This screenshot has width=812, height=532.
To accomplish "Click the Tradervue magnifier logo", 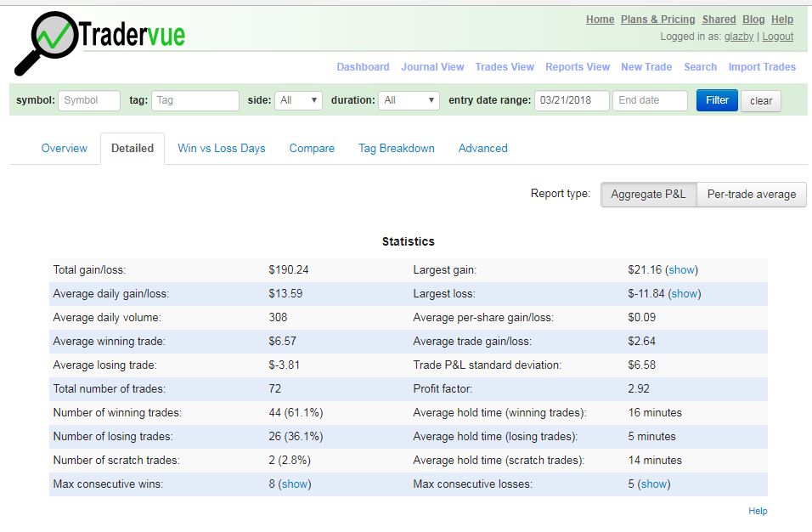I will tap(99, 42).
